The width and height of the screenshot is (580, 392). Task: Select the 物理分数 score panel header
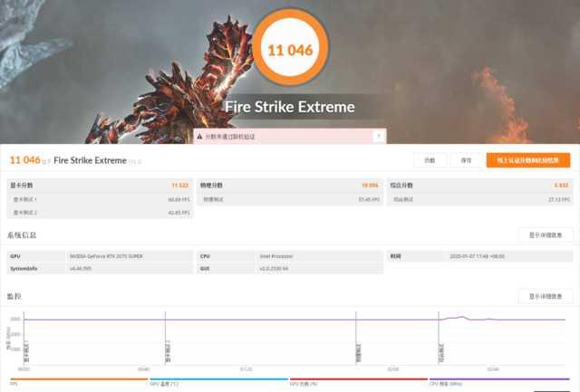[x=213, y=185]
